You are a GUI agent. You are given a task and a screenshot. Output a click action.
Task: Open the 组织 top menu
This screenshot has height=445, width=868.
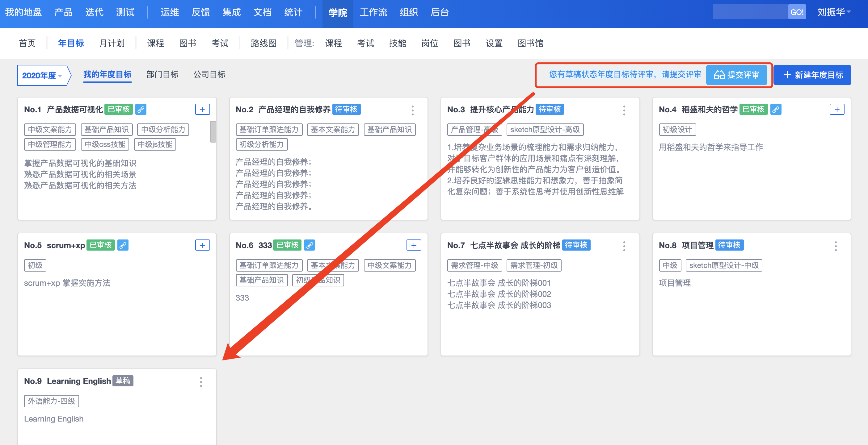click(x=409, y=12)
